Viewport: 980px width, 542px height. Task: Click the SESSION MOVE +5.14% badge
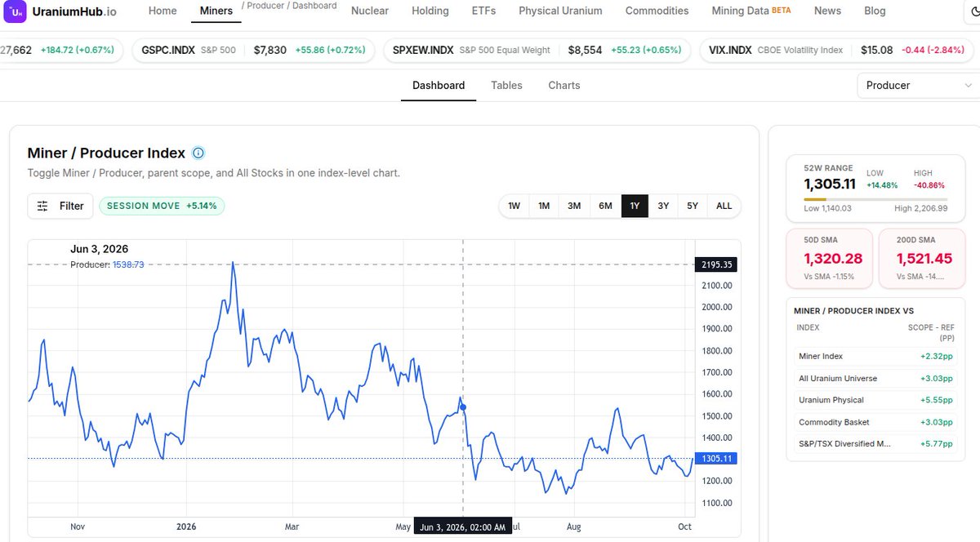click(x=162, y=206)
